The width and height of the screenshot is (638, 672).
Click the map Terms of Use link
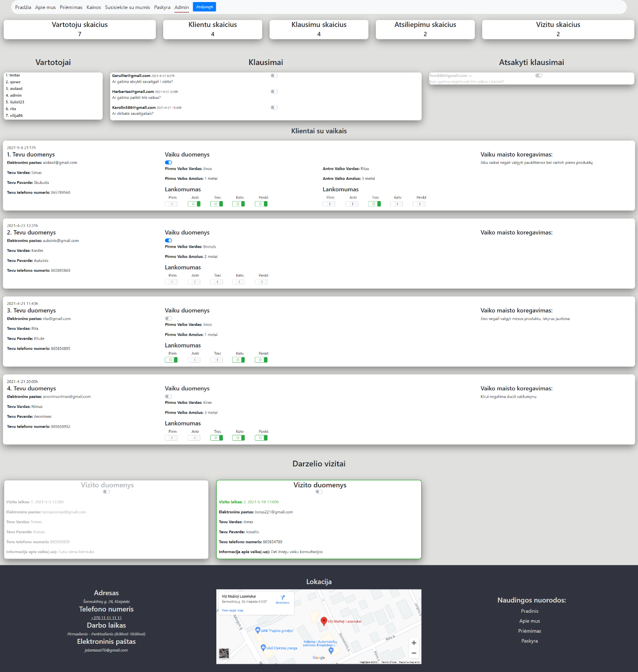tap(389, 662)
